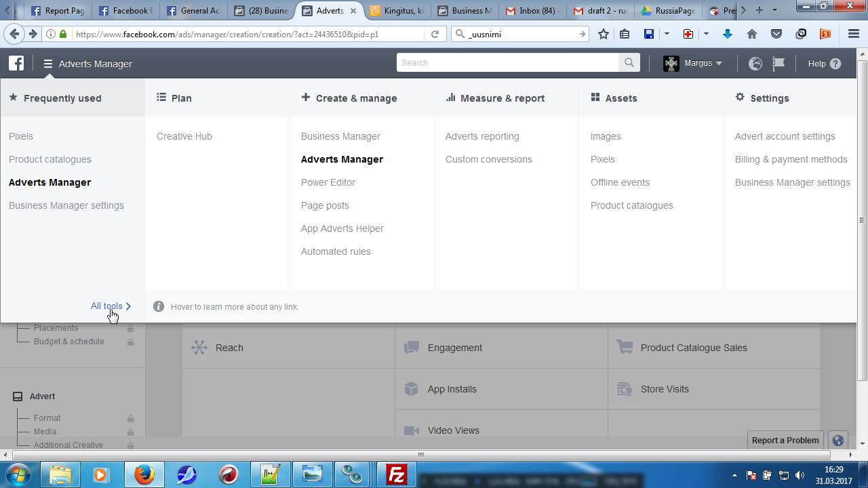Screen dimensions: 868x488
Task: Click the search magnifier button in Facebook header
Action: pos(629,63)
